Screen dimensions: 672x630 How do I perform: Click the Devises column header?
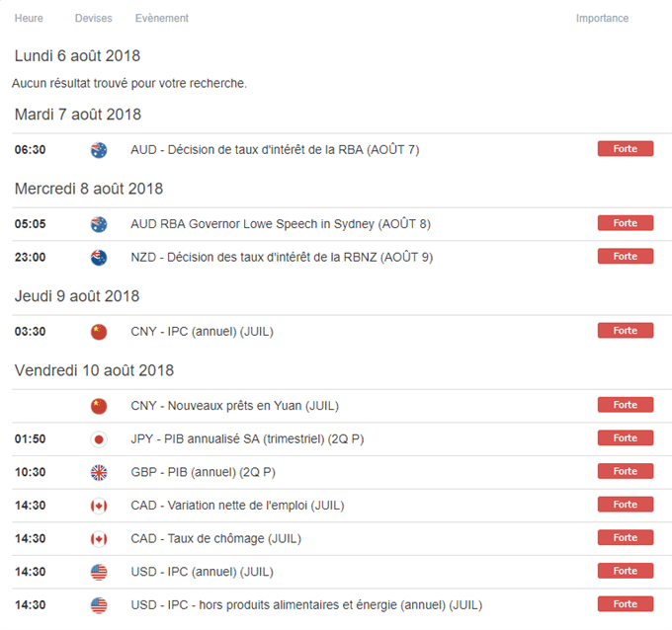point(94,18)
